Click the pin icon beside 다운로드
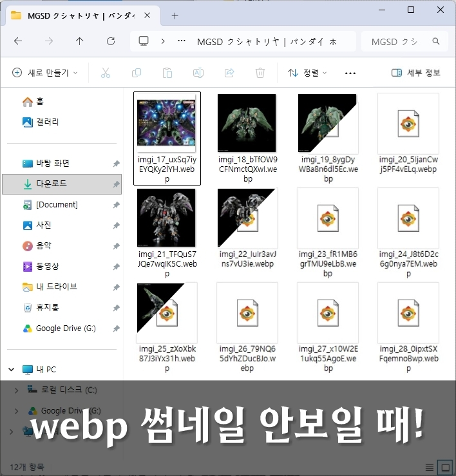Viewport: 456px width, 476px height. click(116, 184)
